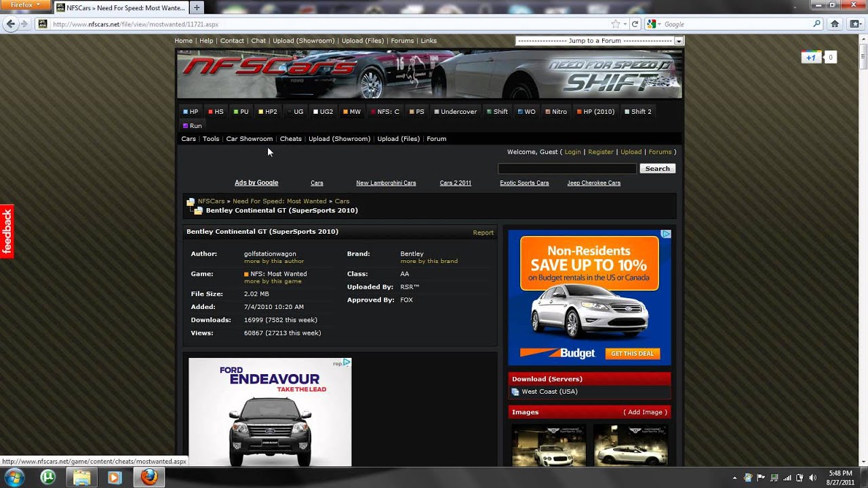Image resolution: width=868 pixels, height=488 pixels.
Task: Open the Chat link in top navigation
Action: click(258, 41)
